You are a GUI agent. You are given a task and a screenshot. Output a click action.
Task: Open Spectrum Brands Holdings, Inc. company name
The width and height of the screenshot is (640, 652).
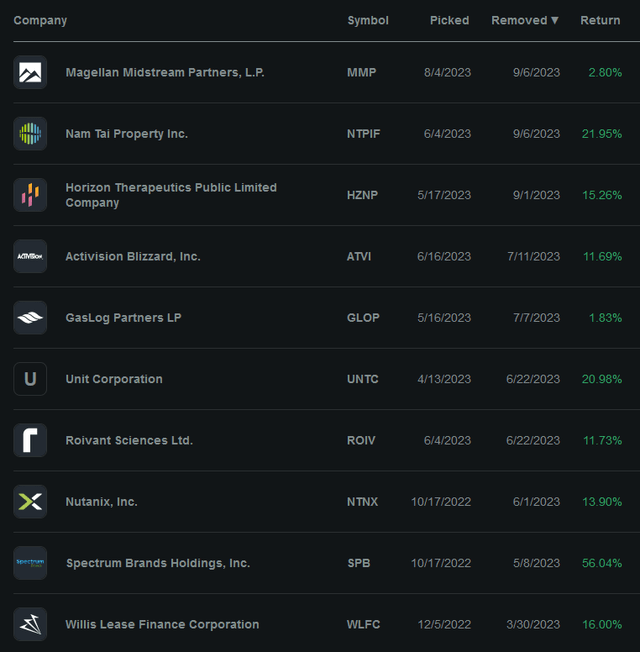pos(158,563)
